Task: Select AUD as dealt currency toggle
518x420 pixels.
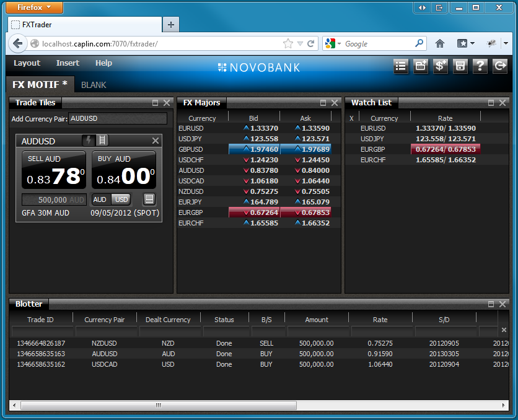Action: click(x=100, y=199)
